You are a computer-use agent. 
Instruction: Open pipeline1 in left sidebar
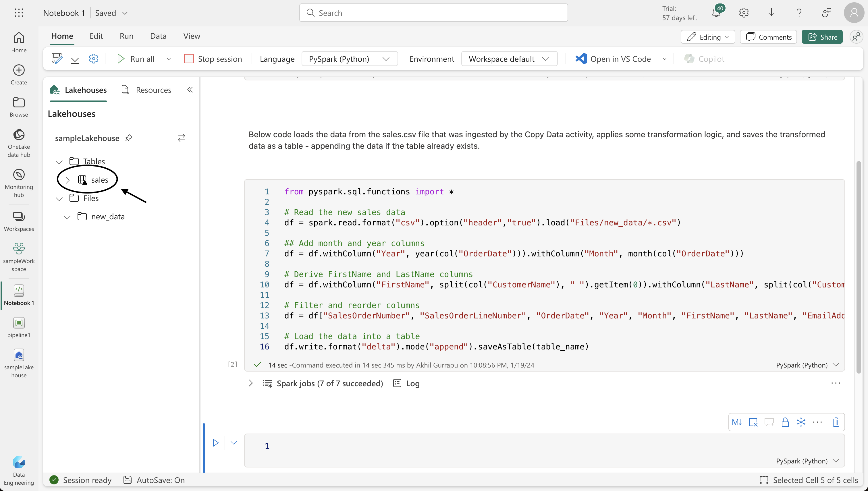pyautogui.click(x=19, y=327)
